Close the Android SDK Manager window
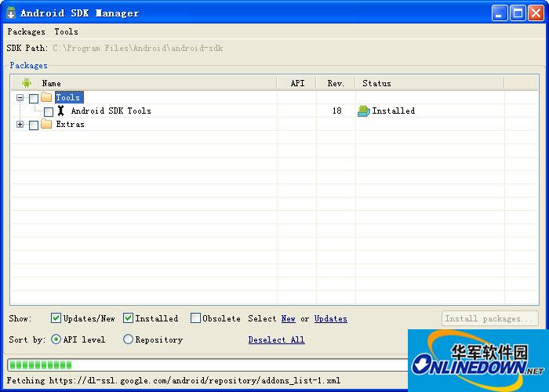This screenshot has height=392, width=549. pos(536,13)
